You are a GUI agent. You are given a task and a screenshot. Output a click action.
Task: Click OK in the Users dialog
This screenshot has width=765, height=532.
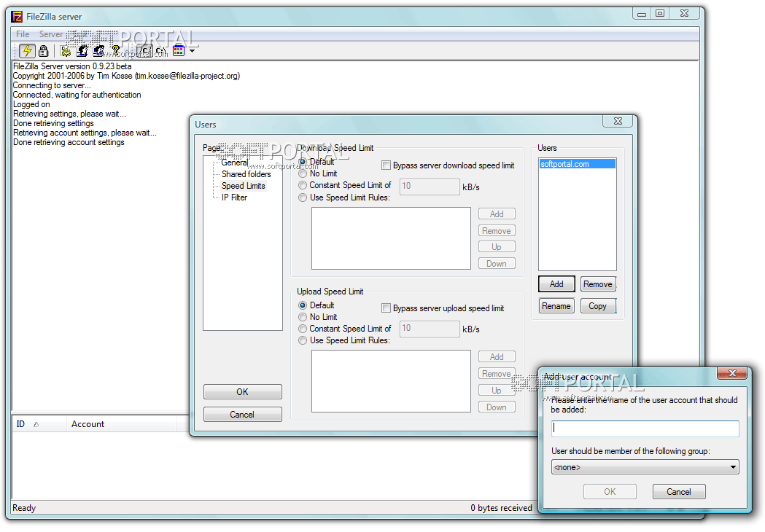pyautogui.click(x=242, y=392)
